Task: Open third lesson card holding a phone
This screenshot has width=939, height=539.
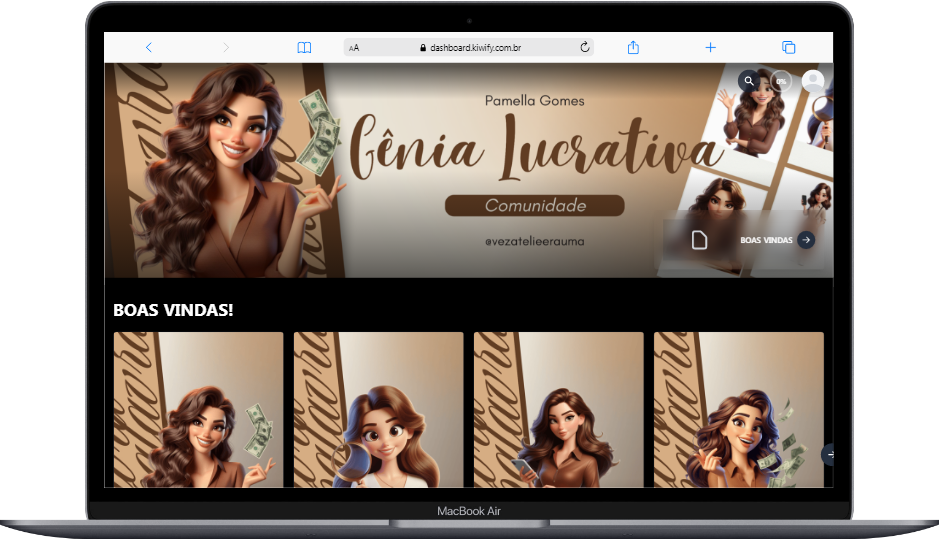Action: tap(558, 409)
